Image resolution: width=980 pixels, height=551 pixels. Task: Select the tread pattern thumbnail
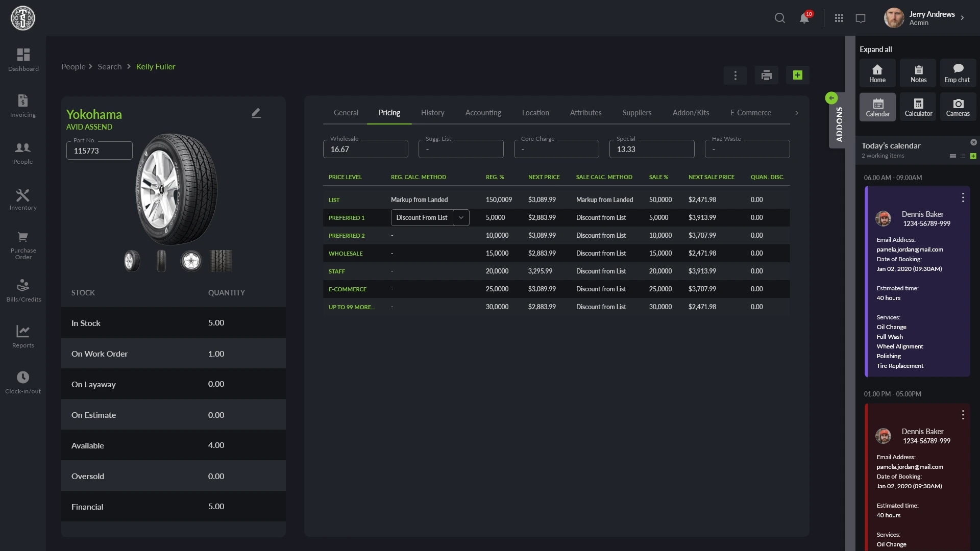pos(221,261)
